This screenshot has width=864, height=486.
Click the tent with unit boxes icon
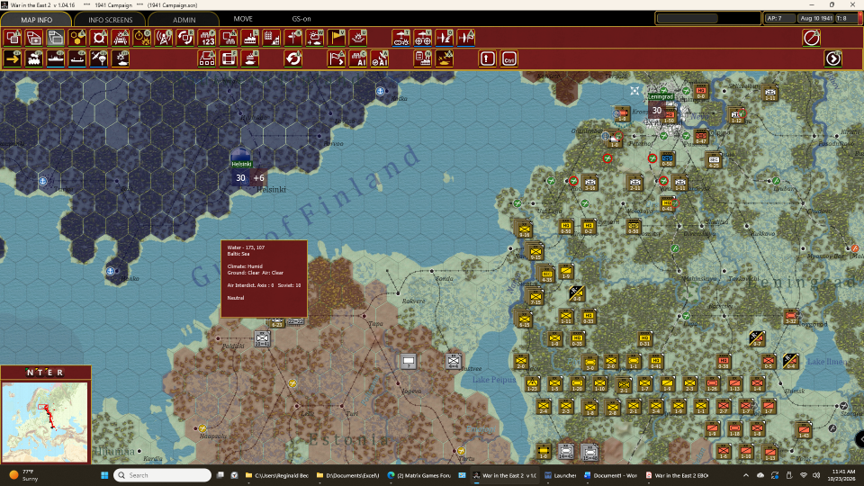pyautogui.click(x=207, y=58)
